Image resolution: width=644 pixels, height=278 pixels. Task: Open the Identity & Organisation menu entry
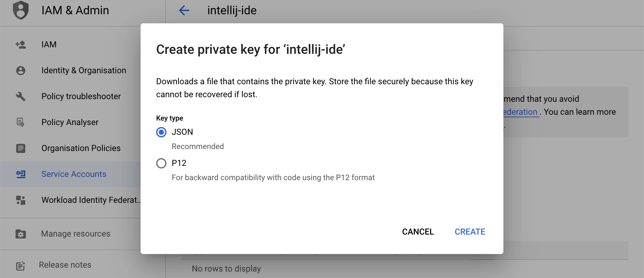pyautogui.click(x=84, y=71)
